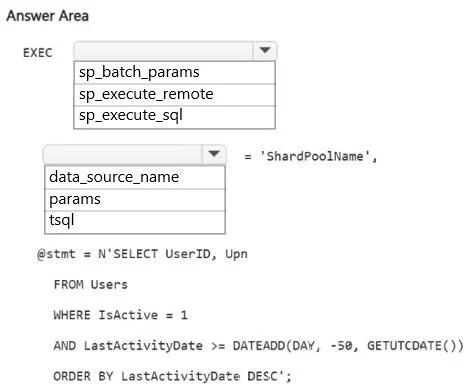
Task: Click the 'ShardPoolName' string value
Action: point(315,156)
